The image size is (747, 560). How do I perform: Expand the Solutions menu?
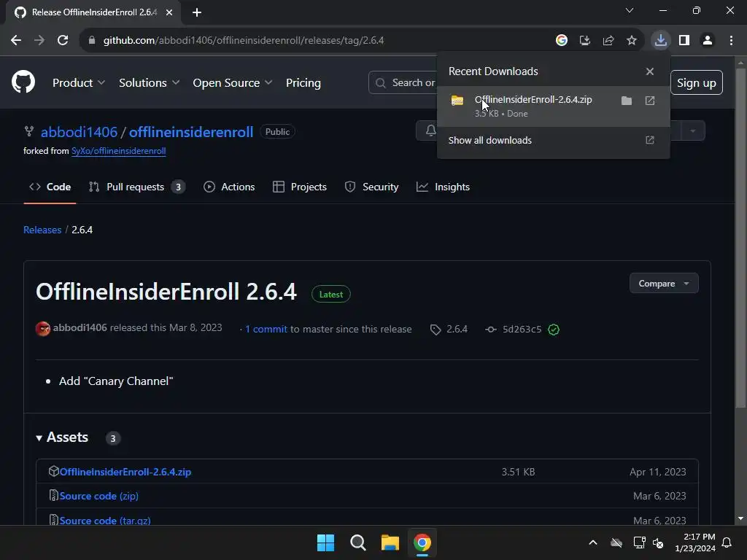pyautogui.click(x=149, y=83)
